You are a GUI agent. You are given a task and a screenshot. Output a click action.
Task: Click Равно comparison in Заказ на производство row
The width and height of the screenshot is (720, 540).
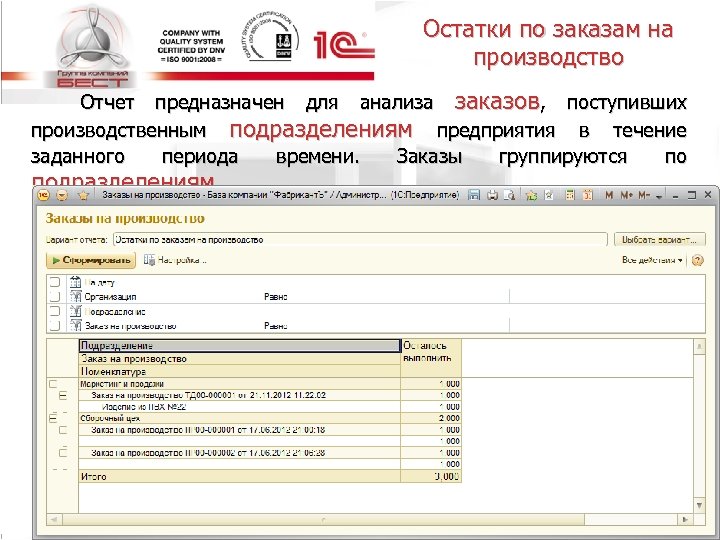point(276,326)
